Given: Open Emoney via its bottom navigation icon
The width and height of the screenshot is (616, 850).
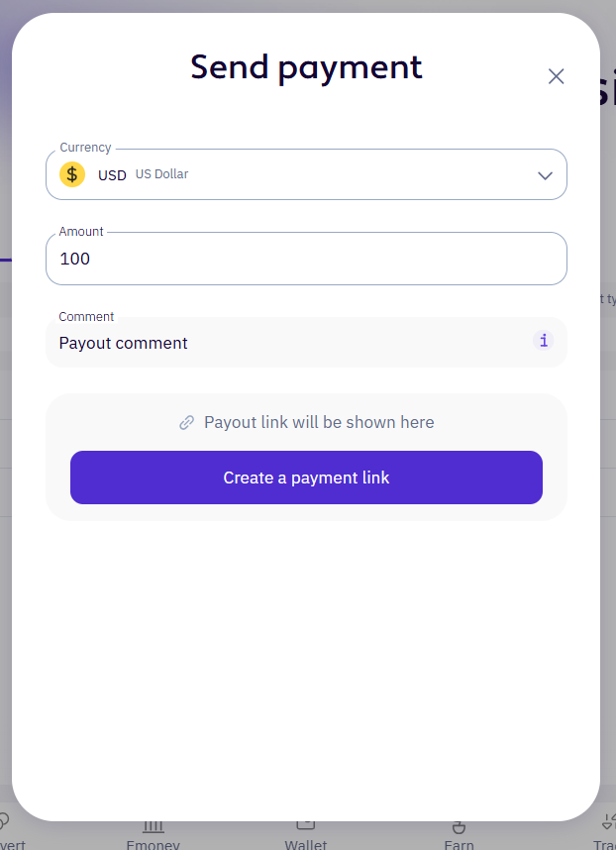Looking at the screenshot, I should (153, 828).
